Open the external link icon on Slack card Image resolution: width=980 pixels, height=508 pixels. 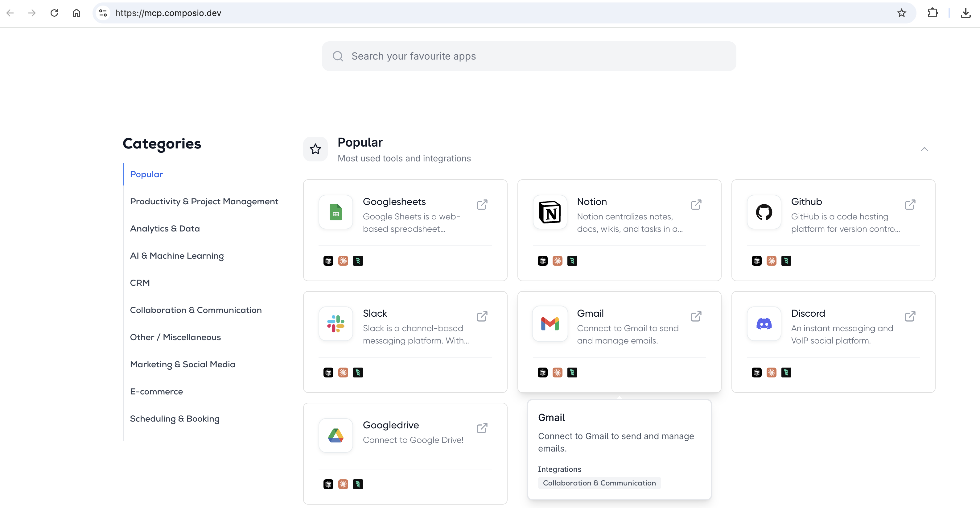click(x=482, y=316)
